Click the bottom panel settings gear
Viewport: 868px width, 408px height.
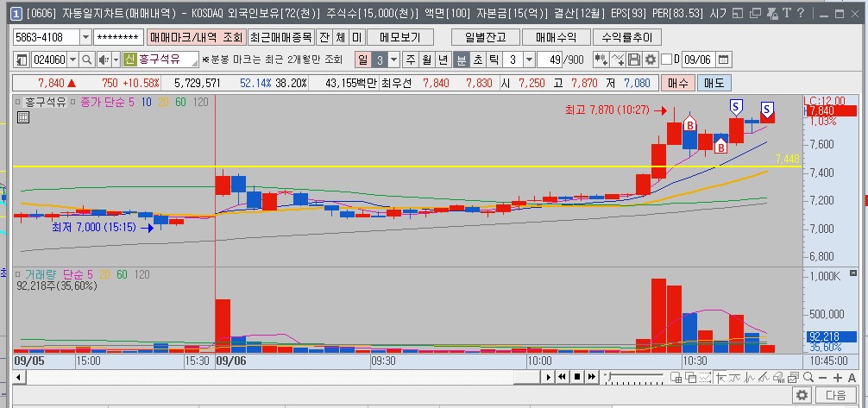(802, 395)
